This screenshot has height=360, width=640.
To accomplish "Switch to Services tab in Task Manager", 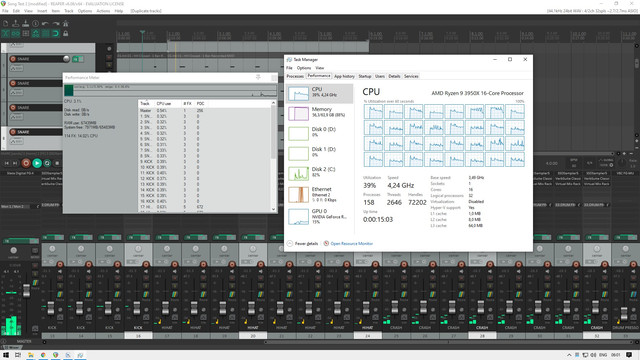I will click(411, 76).
